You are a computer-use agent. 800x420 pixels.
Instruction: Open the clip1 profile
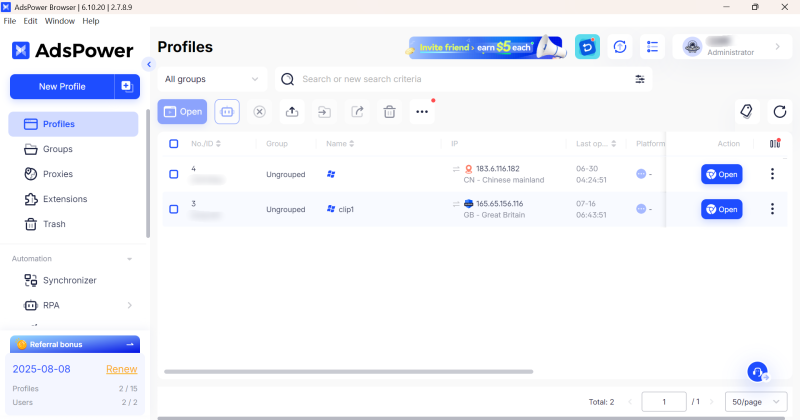(x=721, y=209)
